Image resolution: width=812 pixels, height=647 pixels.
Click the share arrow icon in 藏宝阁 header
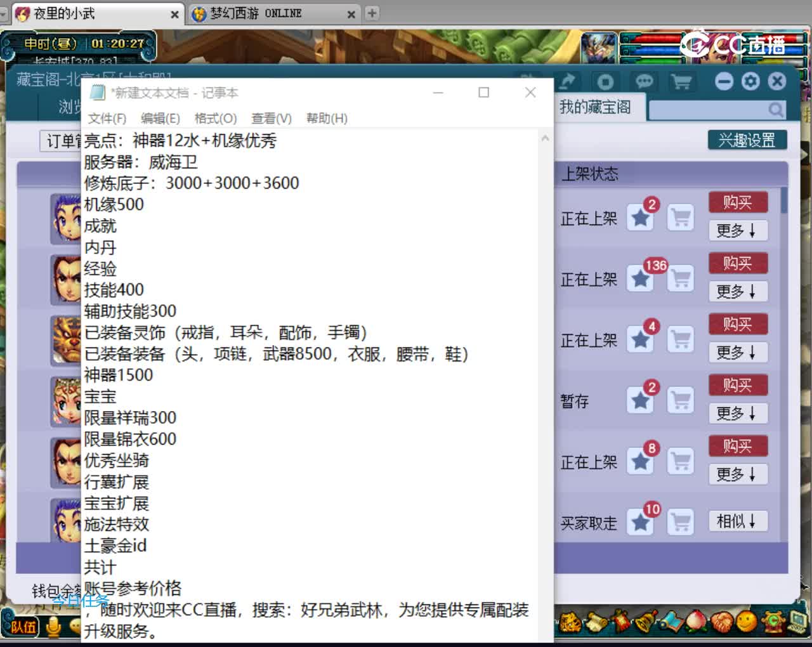tap(566, 81)
